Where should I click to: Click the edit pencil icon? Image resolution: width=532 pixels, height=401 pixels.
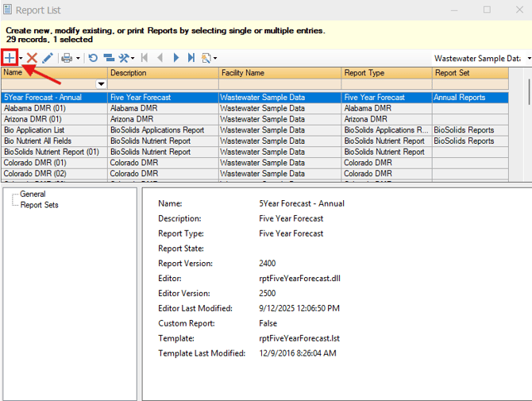(48, 58)
